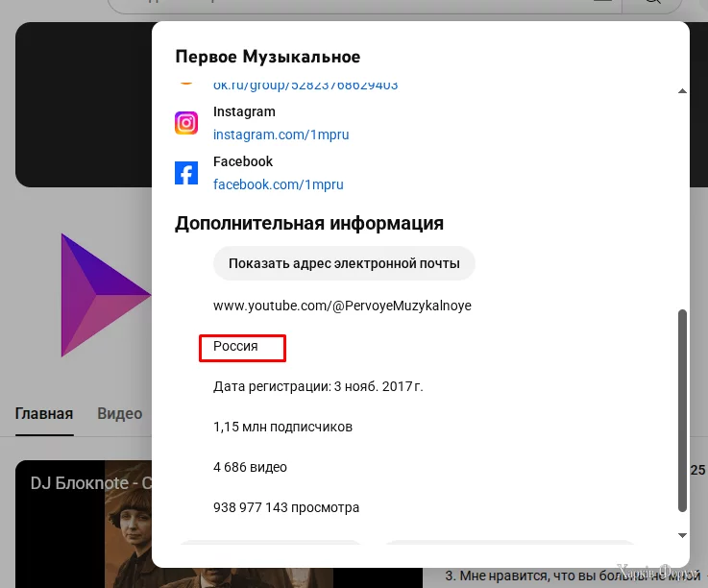
Task: Switch to the Главная tab
Action: (x=44, y=414)
